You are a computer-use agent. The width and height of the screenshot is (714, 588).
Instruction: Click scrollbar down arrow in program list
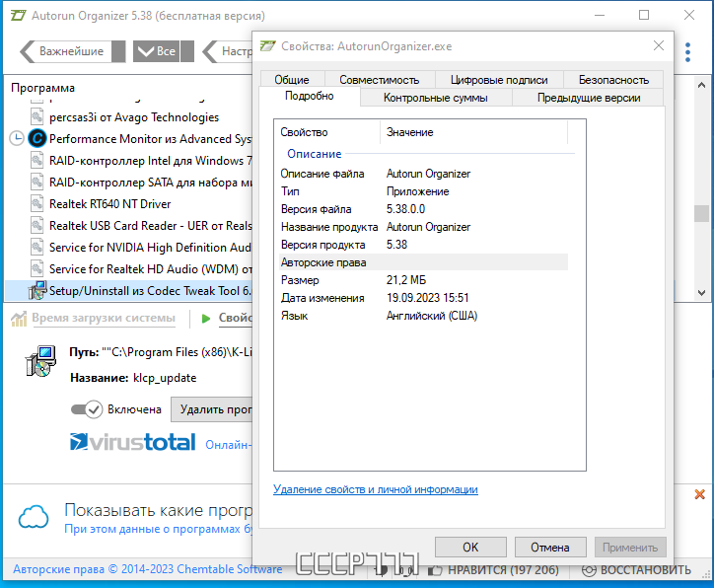(x=701, y=292)
